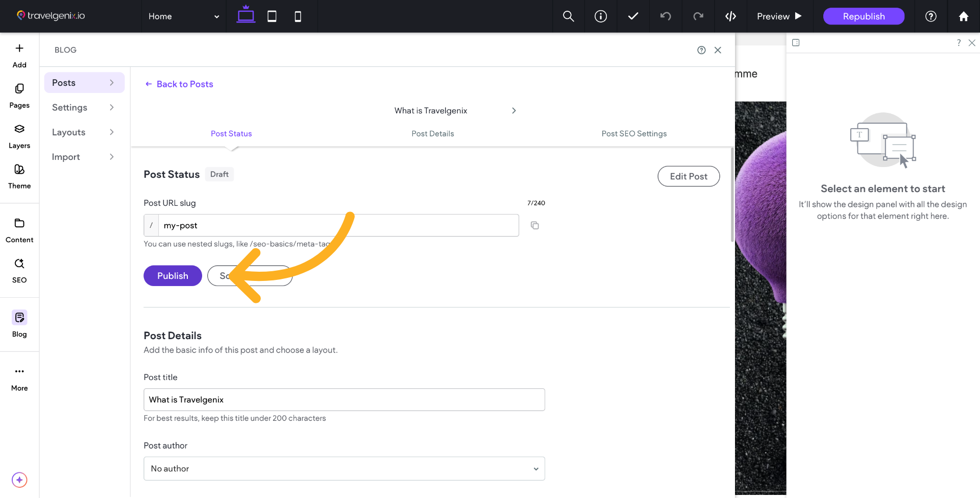This screenshot has width=980, height=498.
Task: Copy the post URL slug
Action: 535,225
